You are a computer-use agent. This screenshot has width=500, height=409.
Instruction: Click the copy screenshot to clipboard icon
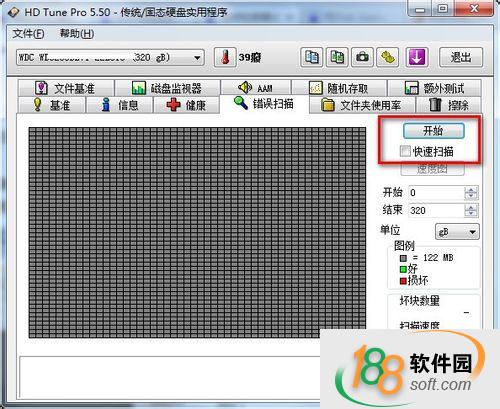coord(337,57)
